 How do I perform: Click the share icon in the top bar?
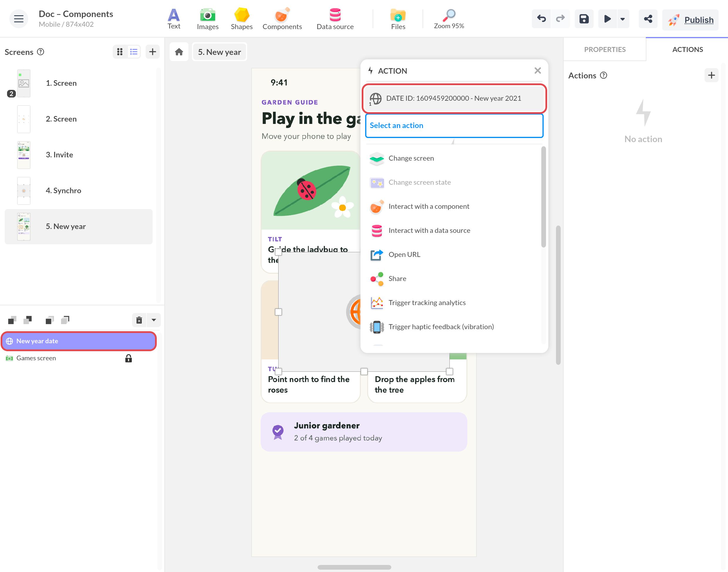pos(648,19)
